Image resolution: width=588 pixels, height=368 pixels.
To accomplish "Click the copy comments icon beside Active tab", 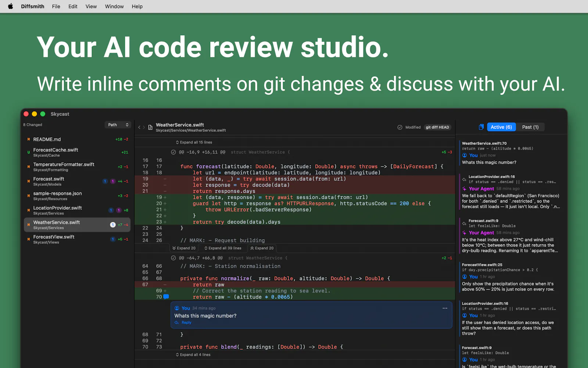I will point(481,127).
